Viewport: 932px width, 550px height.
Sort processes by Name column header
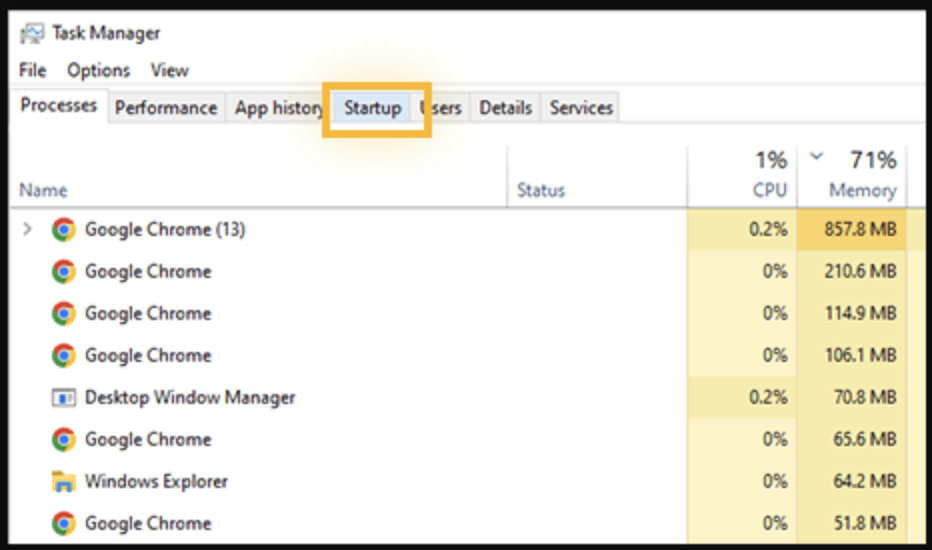tap(259, 177)
